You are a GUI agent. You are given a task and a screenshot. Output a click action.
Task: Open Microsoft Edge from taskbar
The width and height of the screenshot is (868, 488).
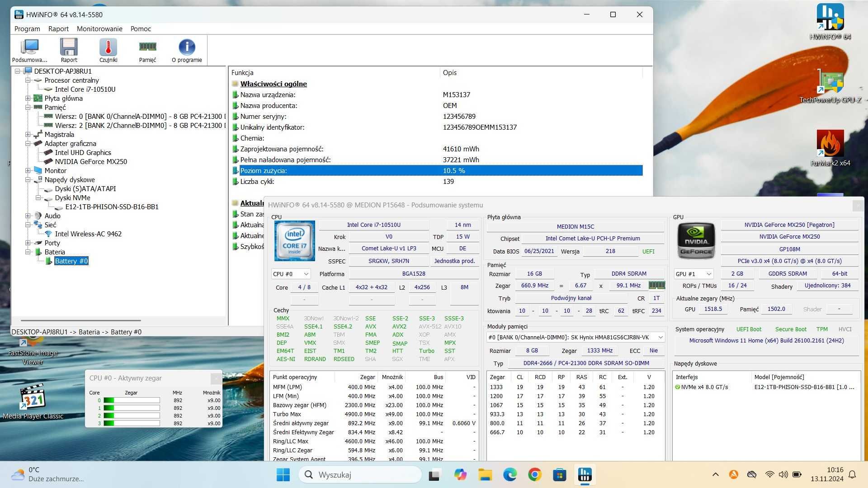coord(510,474)
